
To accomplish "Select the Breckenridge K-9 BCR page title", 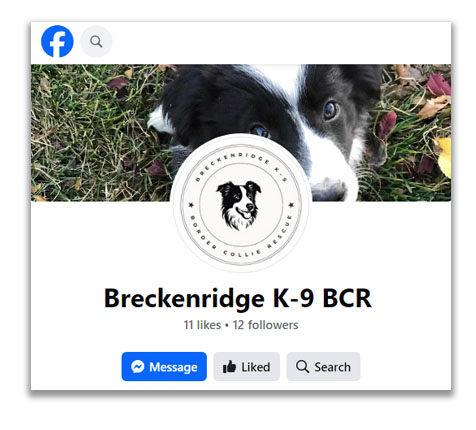I will tap(238, 298).
